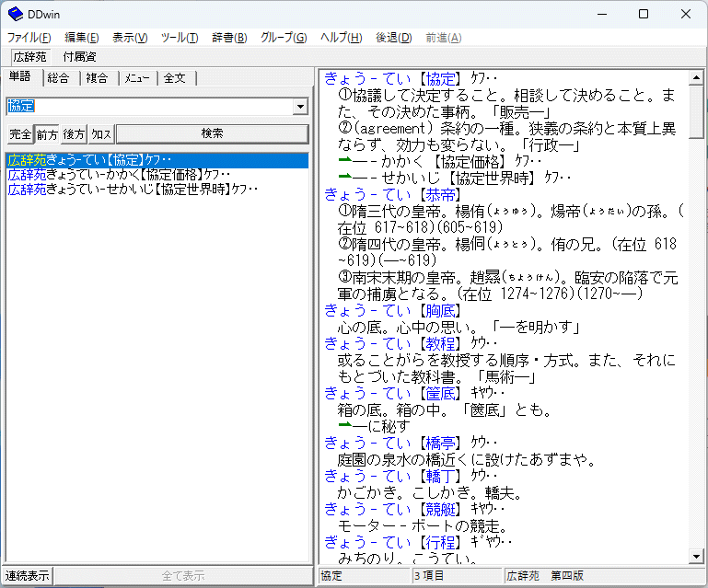The image size is (708, 588).
Task: Click green arrow beside 一に秘す
Action: pyautogui.click(x=345, y=426)
